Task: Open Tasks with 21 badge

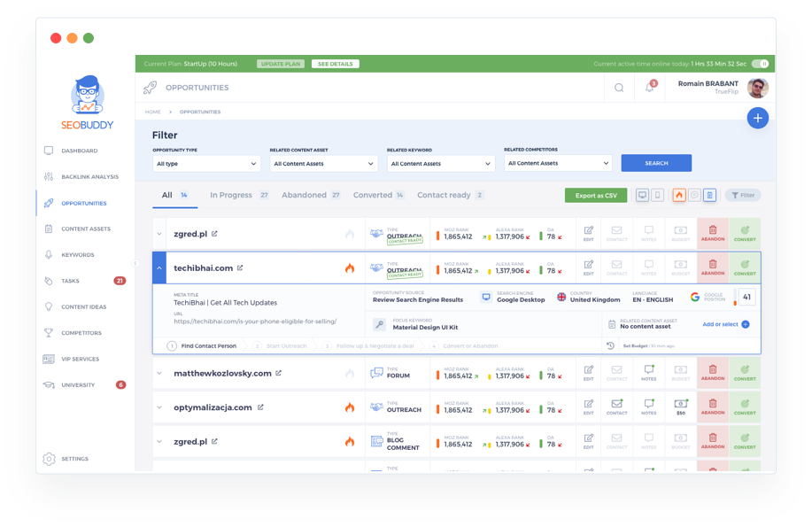Action: click(x=85, y=281)
